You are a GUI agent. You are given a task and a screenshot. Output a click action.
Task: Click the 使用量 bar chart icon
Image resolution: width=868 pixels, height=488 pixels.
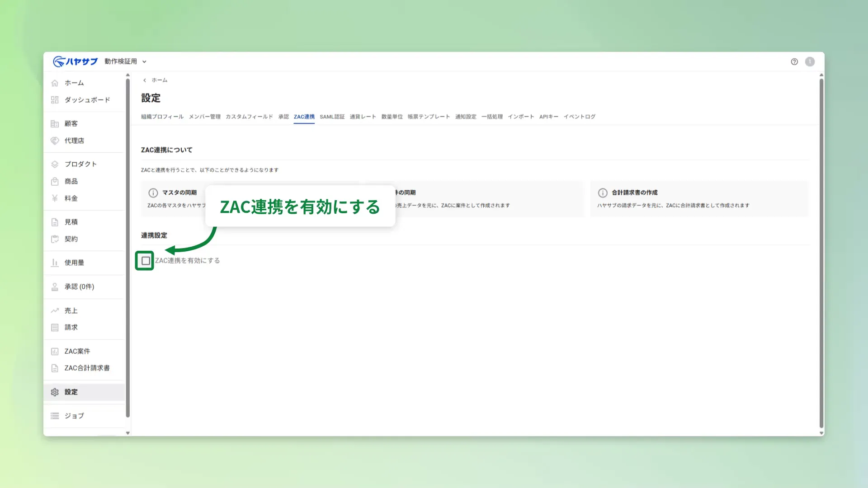55,263
